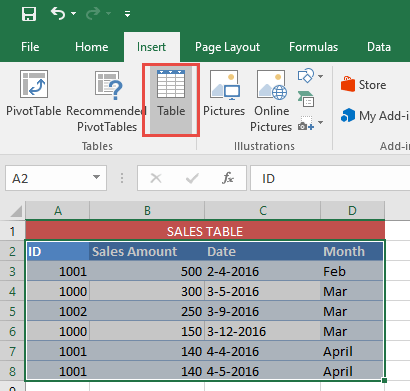Click the cell with value 500
The height and width of the screenshot is (391, 410).
[x=147, y=271]
